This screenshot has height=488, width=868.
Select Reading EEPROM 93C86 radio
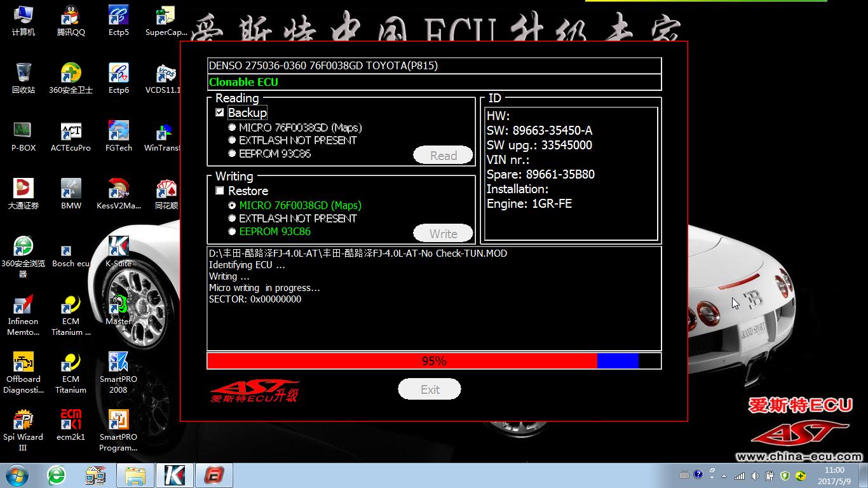(x=232, y=153)
